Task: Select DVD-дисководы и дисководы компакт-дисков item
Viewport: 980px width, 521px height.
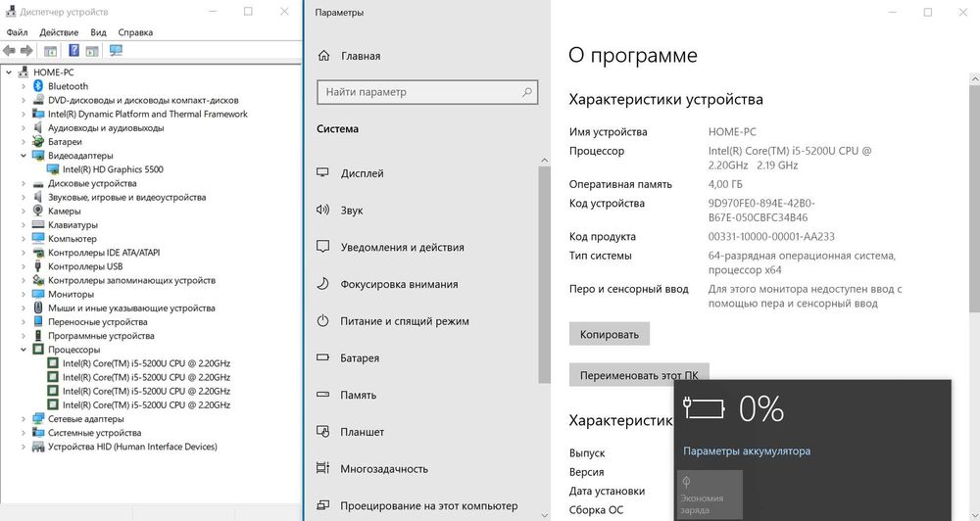Action: [143, 100]
